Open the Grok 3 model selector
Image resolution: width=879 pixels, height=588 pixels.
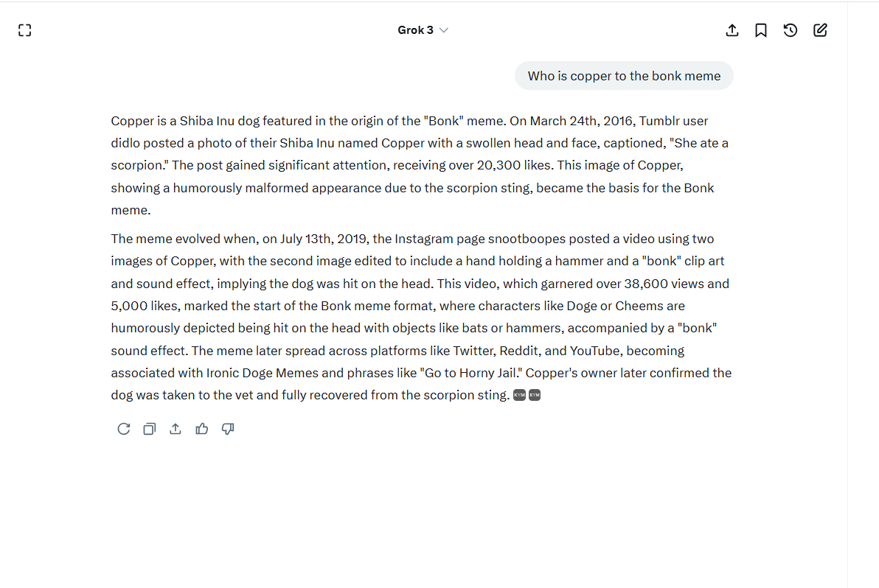pos(423,30)
